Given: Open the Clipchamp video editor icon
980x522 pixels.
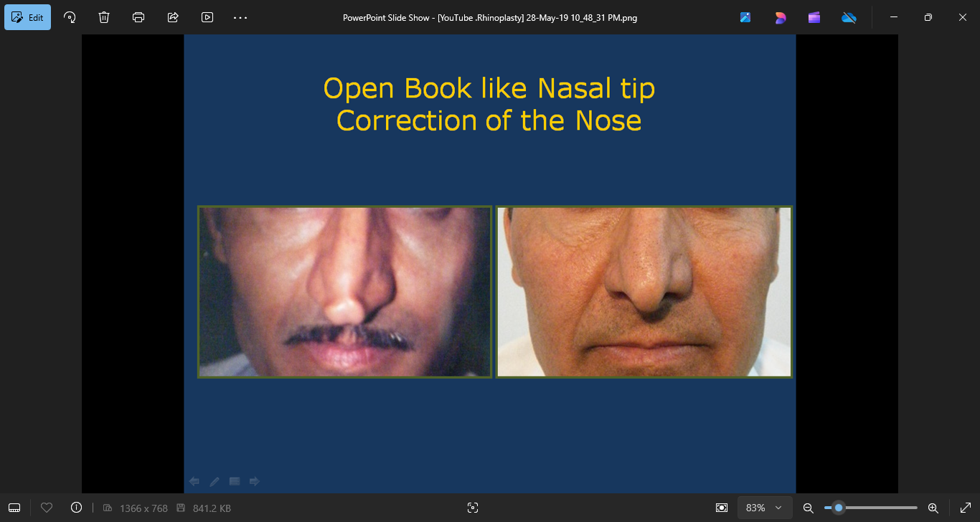Looking at the screenshot, I should click(x=814, y=17).
